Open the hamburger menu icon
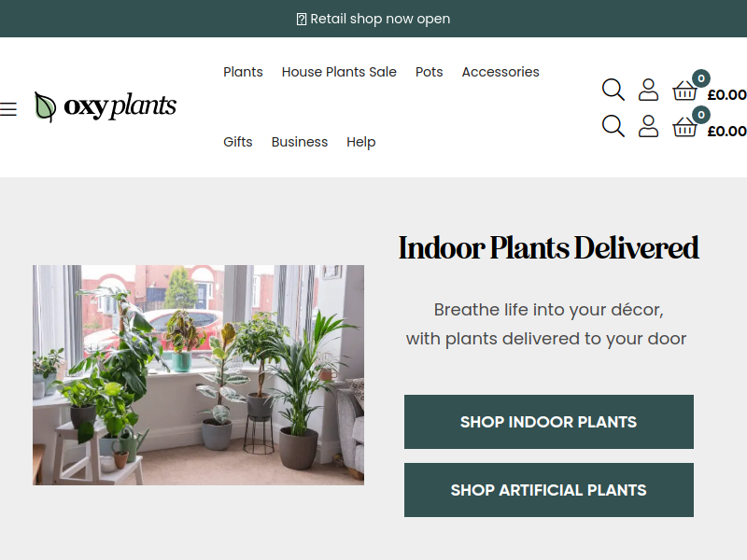Image resolution: width=747 pixels, height=560 pixels. coord(7,109)
